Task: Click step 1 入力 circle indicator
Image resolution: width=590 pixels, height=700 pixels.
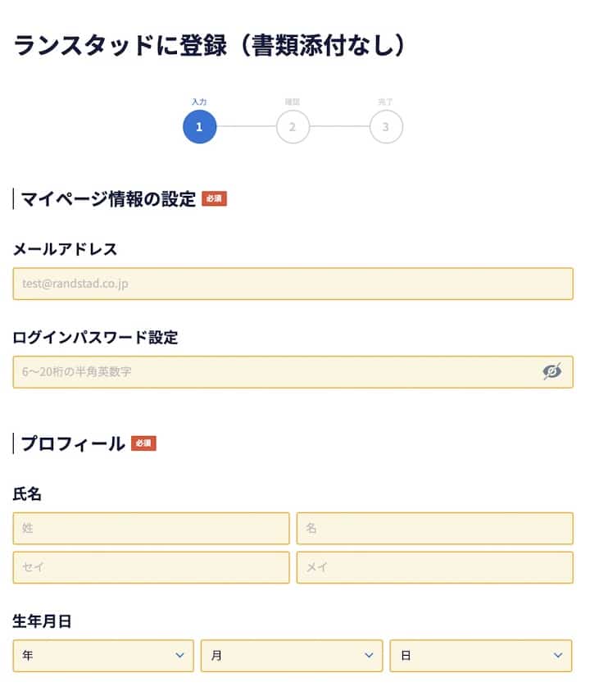Action: 199,127
